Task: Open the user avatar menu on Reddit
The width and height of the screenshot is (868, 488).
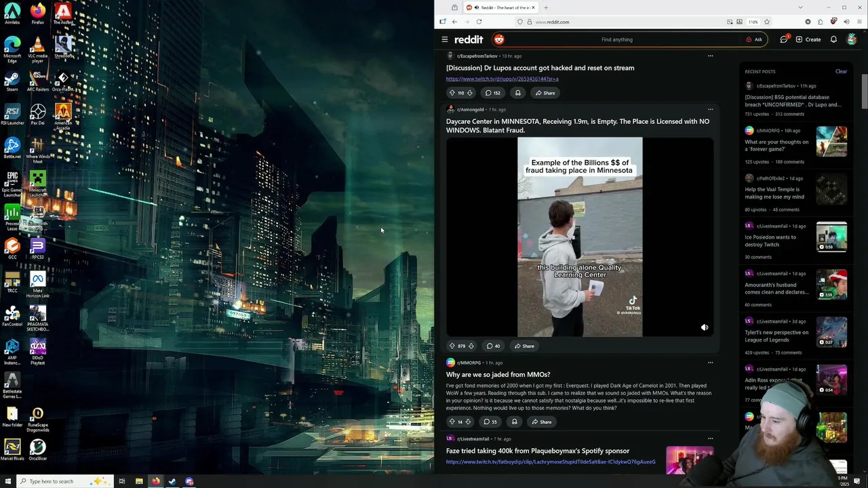Action: (852, 39)
